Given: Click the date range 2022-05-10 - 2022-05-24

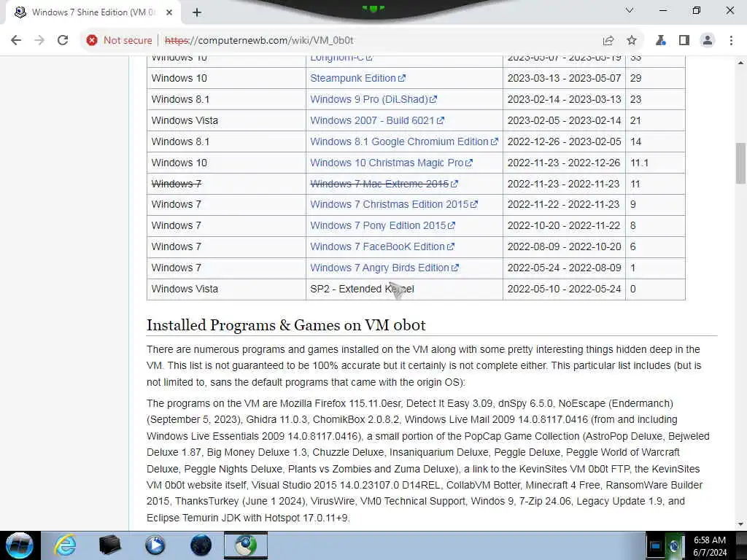Looking at the screenshot, I should point(564,289).
